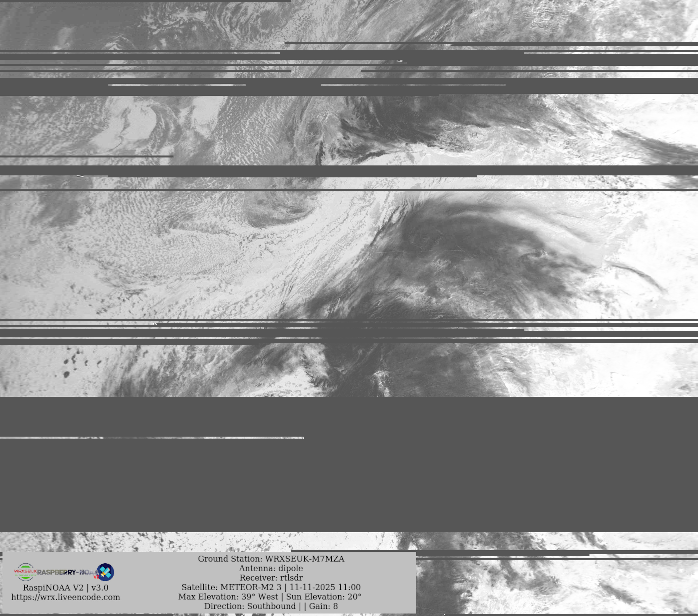Click the 11-11-2025 11:00 timestamp
This screenshot has width=698, height=616.
[325, 587]
